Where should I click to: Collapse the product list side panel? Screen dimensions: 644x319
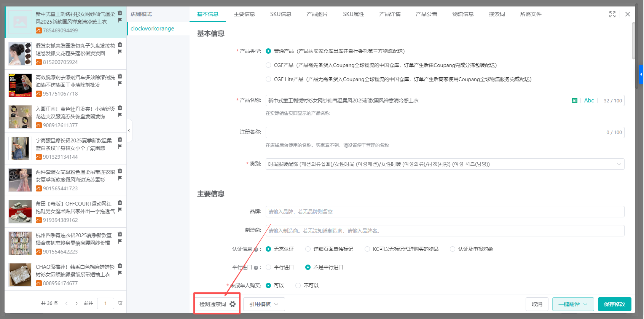tap(129, 131)
